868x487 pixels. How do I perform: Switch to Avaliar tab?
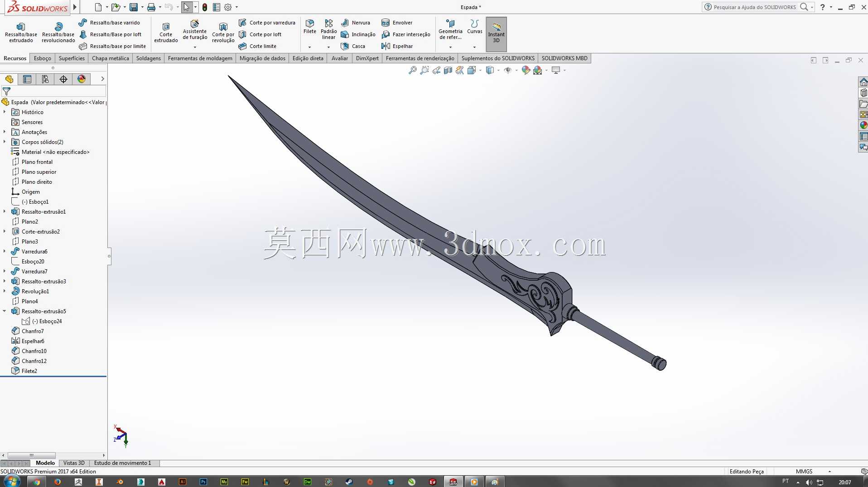[340, 58]
